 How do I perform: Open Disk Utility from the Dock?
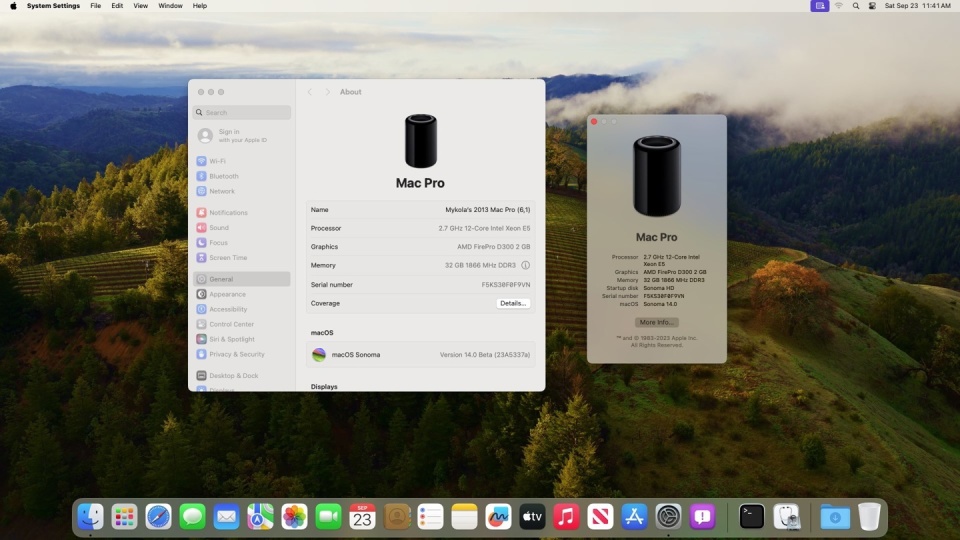pos(786,517)
